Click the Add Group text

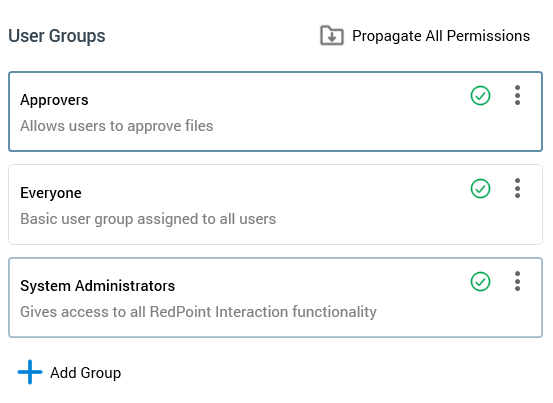[x=86, y=373]
